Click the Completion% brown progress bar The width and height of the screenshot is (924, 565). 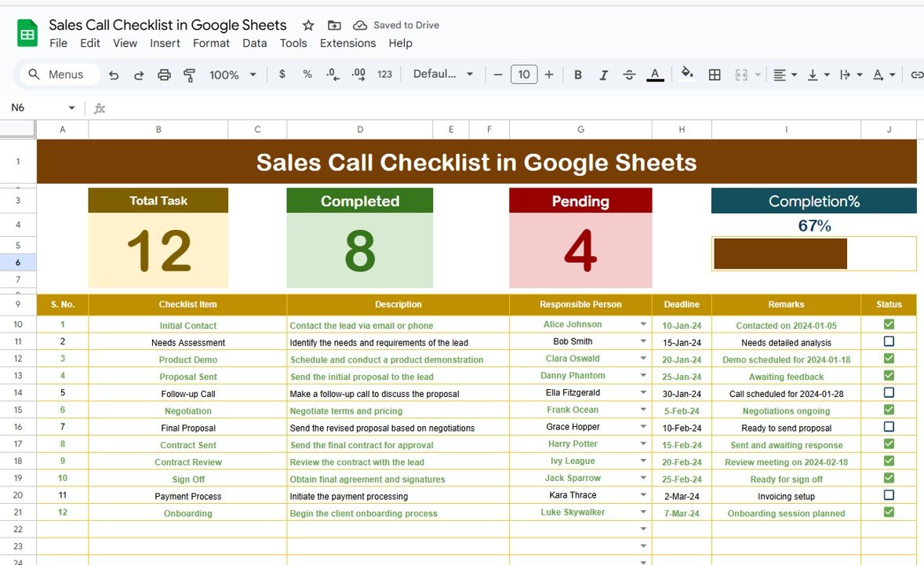780,253
